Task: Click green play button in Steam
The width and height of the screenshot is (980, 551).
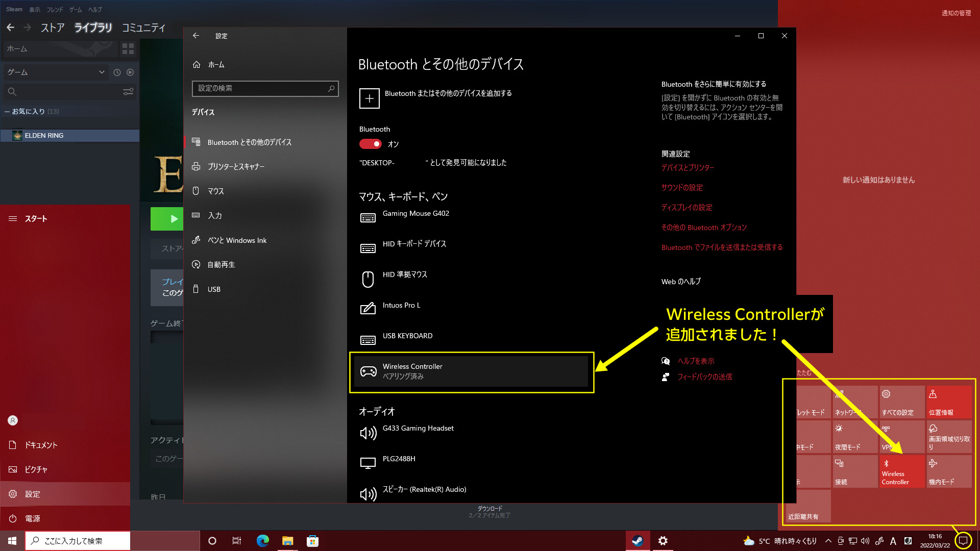Action: [x=167, y=219]
